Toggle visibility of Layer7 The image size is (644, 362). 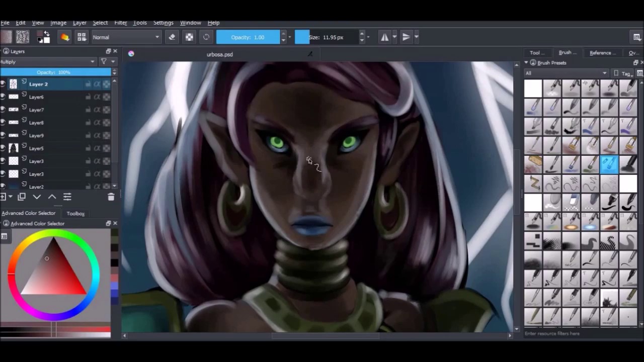click(x=3, y=110)
